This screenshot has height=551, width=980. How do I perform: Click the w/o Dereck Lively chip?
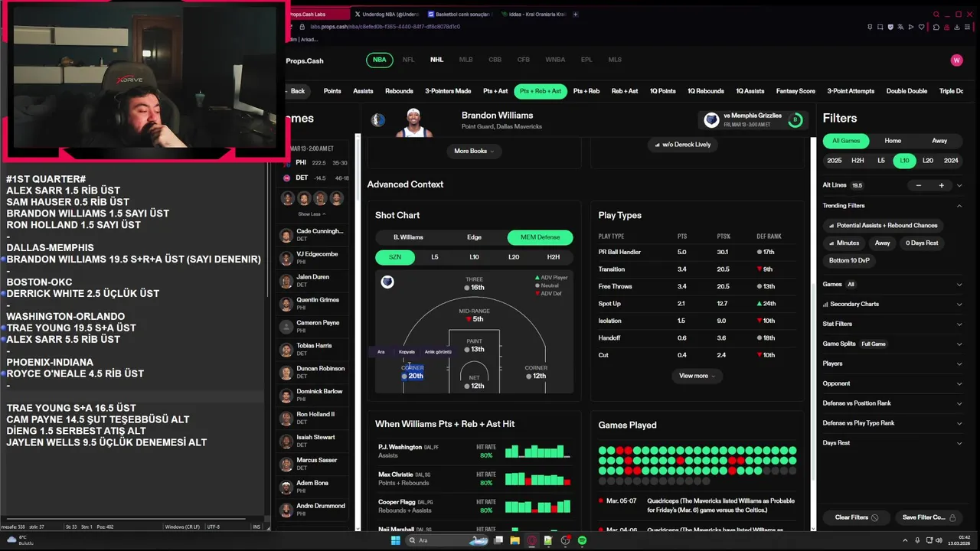[x=682, y=145]
